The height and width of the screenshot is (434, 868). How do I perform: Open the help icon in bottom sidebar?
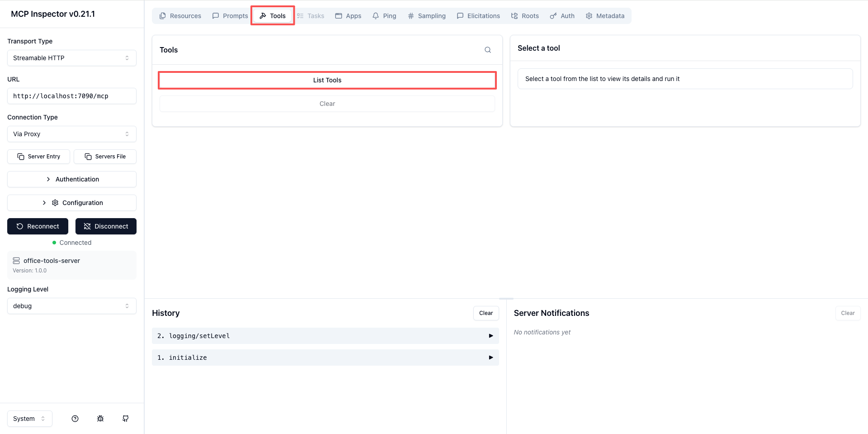click(x=75, y=419)
